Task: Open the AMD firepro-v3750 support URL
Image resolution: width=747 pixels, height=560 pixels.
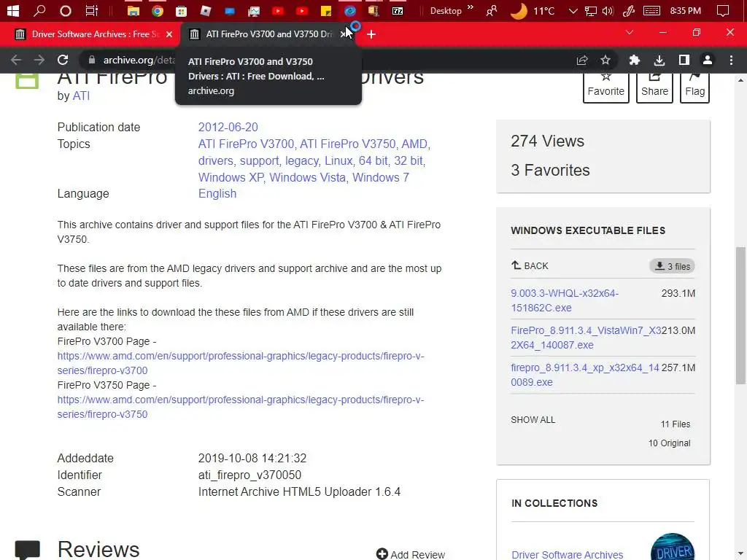Action: tap(241, 407)
